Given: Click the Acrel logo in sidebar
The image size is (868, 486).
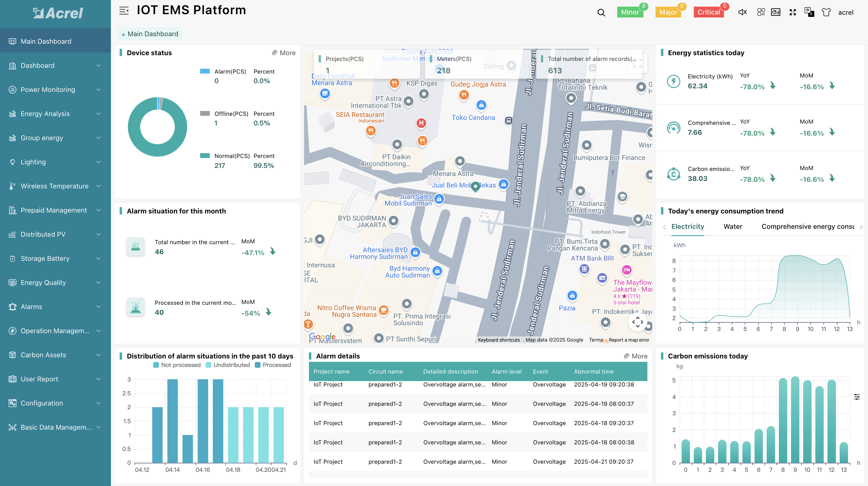Looking at the screenshot, I should pyautogui.click(x=58, y=13).
